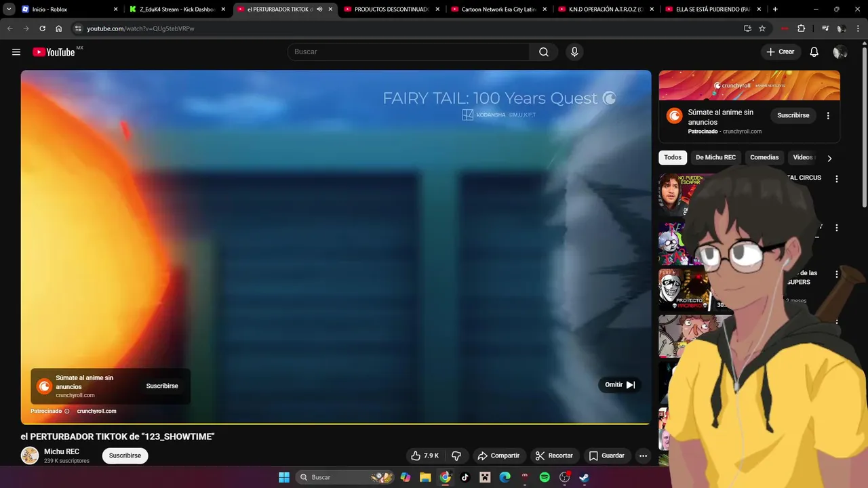Viewport: 868px width, 488px height.
Task: Install app icon in address bar
Action: click(x=747, y=28)
